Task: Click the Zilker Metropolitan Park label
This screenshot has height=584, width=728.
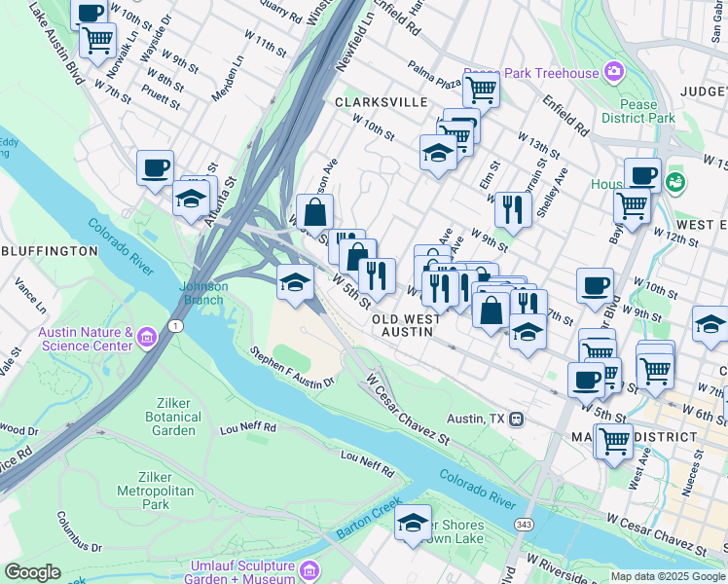Action: [x=156, y=491]
